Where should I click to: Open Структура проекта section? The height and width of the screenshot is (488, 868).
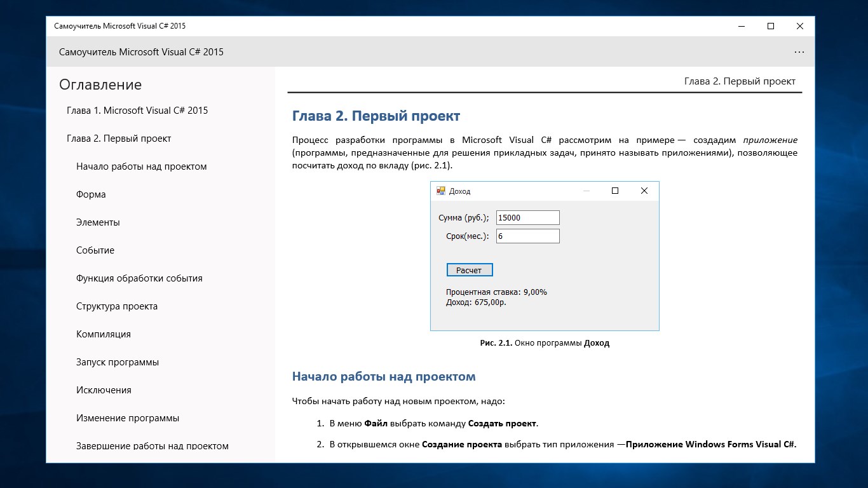click(117, 306)
